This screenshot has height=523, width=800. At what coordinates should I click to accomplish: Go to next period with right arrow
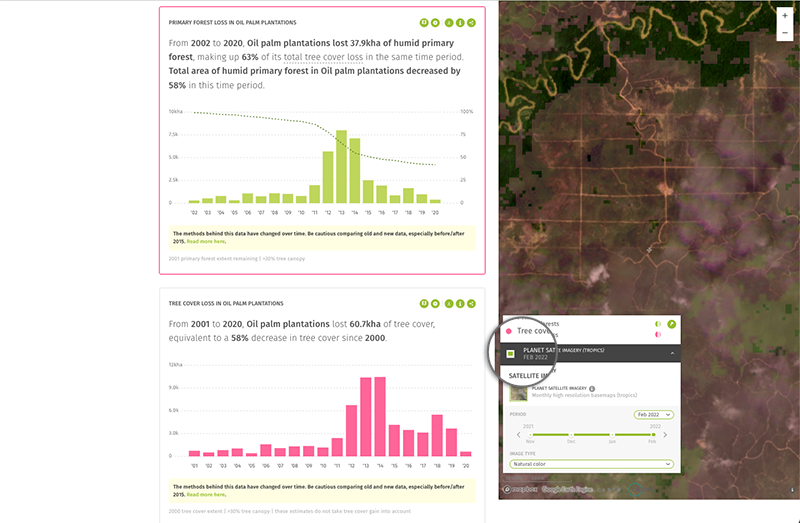tap(666, 434)
